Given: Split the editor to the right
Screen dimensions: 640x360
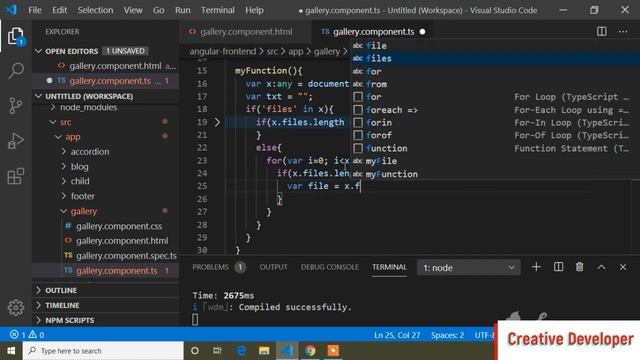Looking at the screenshot, I should point(602,31).
